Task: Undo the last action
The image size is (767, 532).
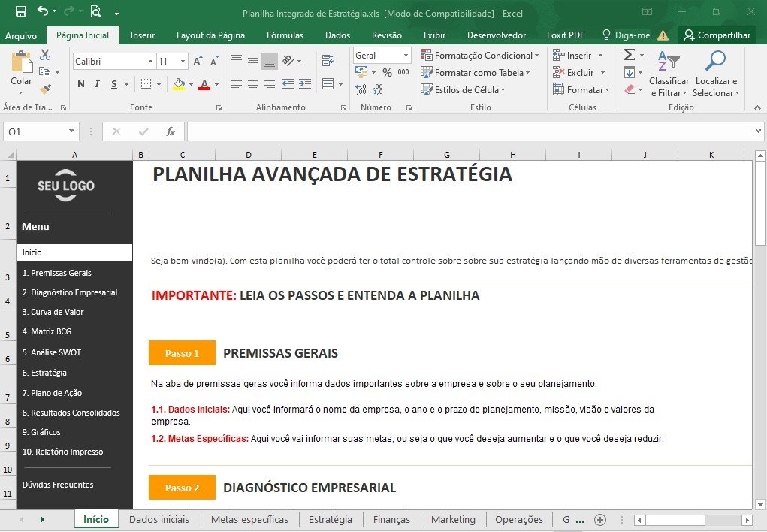Action: click(43, 11)
